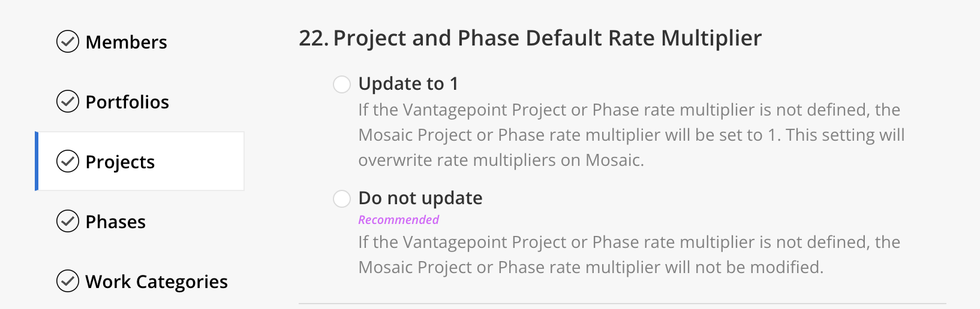The height and width of the screenshot is (309, 980).
Task: Click the checkmark icon beside Phases
Action: point(68,222)
